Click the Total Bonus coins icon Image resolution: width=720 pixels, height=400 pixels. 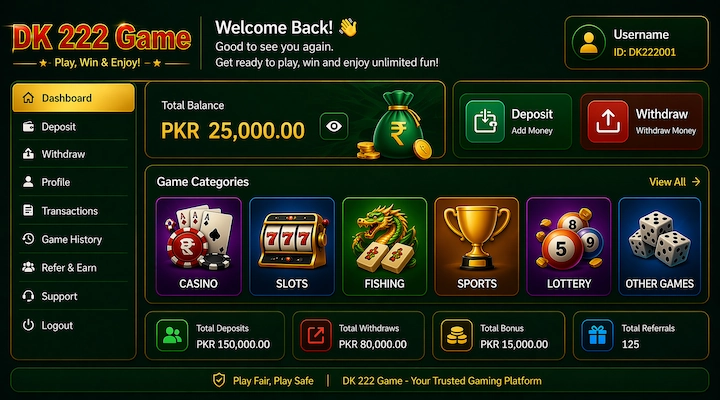click(456, 336)
